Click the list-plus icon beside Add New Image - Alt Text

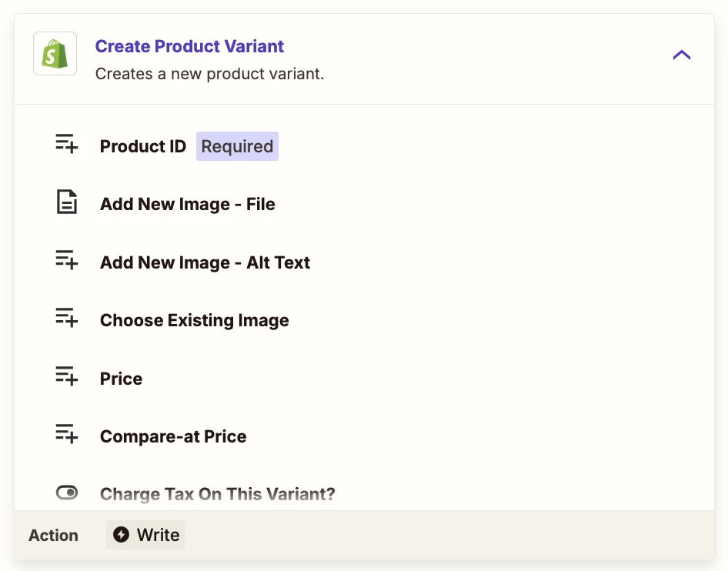coord(66,259)
